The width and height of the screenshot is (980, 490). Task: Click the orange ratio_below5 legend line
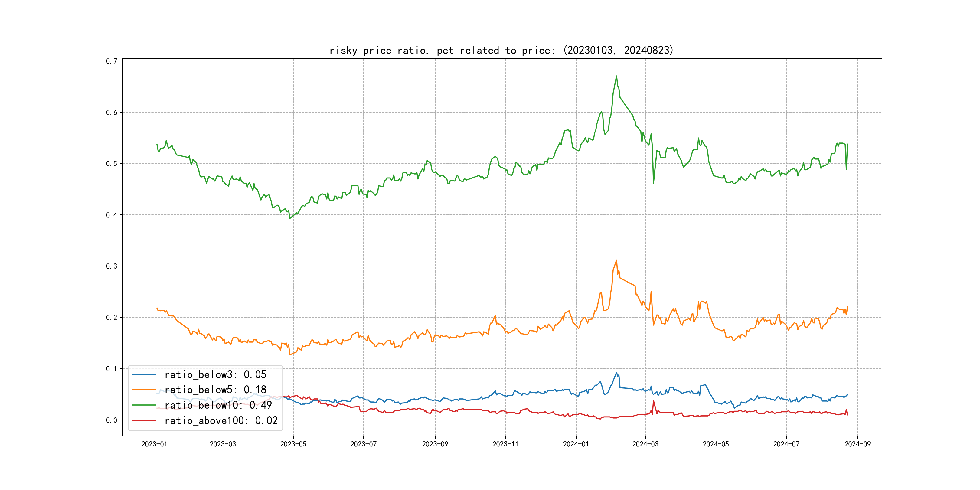144,390
